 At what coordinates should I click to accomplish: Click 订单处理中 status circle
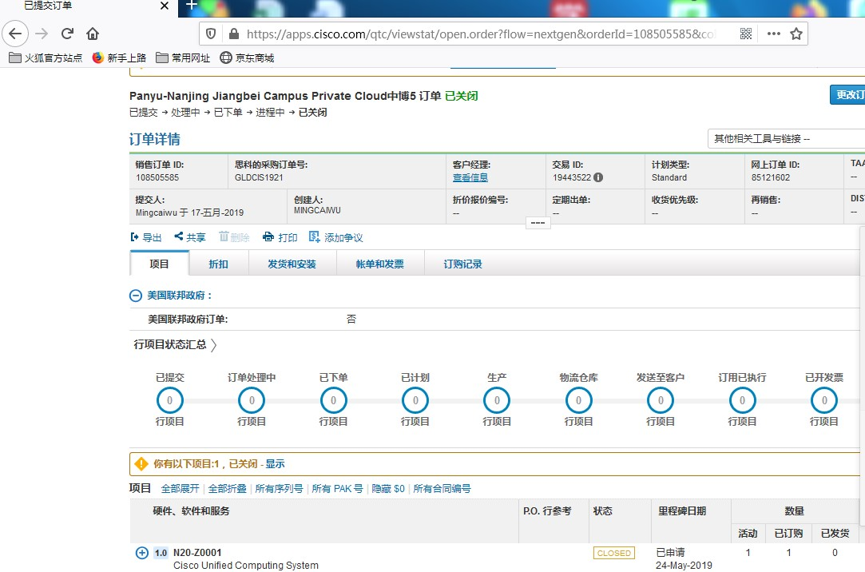[252, 400]
